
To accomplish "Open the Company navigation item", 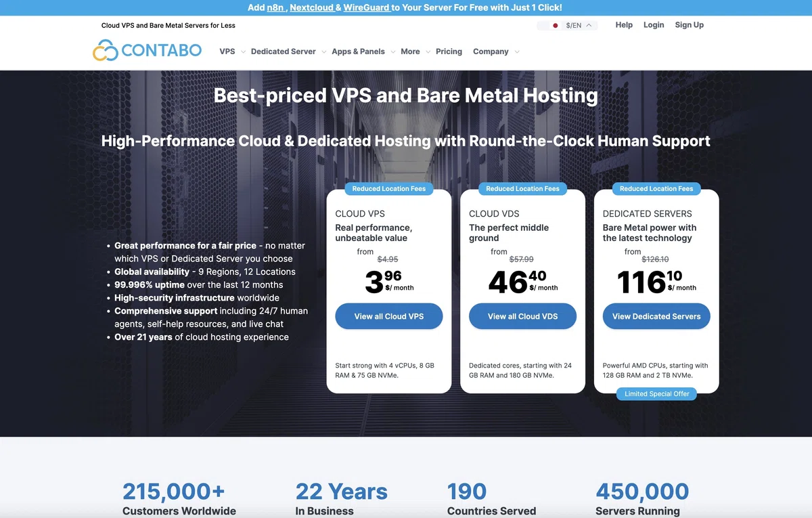I will 491,51.
